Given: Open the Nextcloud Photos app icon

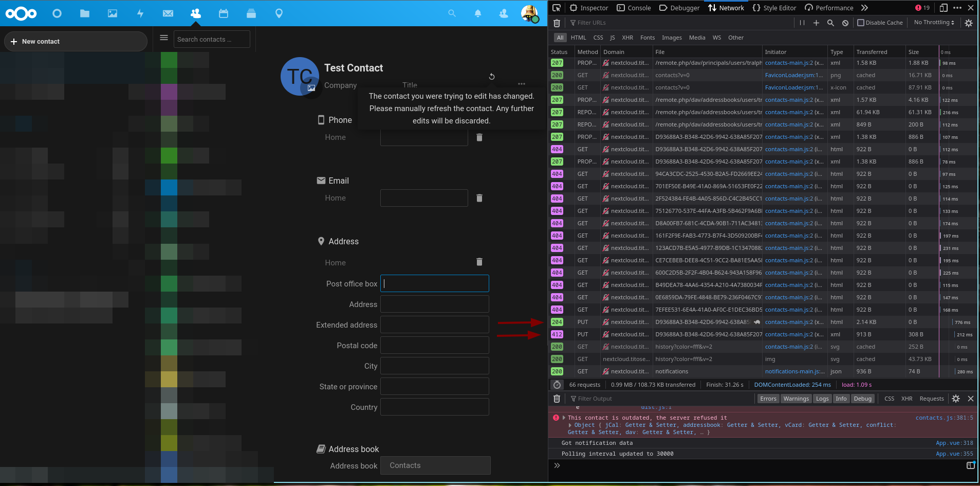Looking at the screenshot, I should pyautogui.click(x=113, y=13).
